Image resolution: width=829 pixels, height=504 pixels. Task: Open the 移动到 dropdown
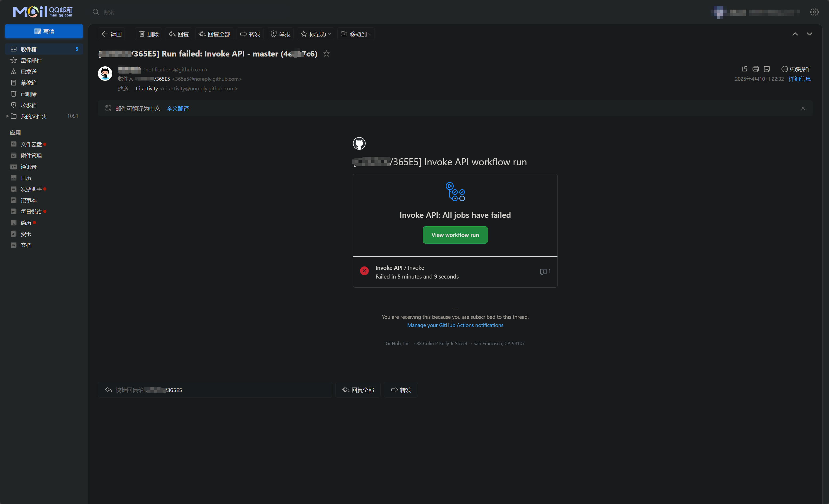pos(356,34)
